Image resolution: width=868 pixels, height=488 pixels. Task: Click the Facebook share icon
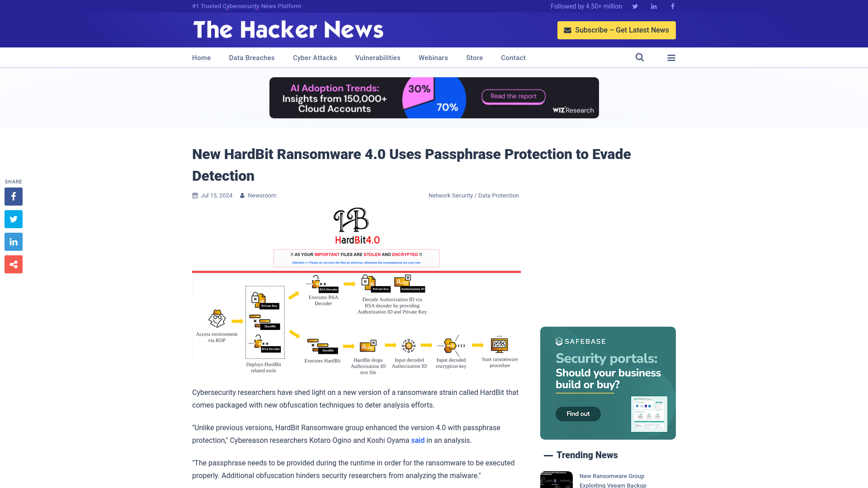click(x=13, y=196)
